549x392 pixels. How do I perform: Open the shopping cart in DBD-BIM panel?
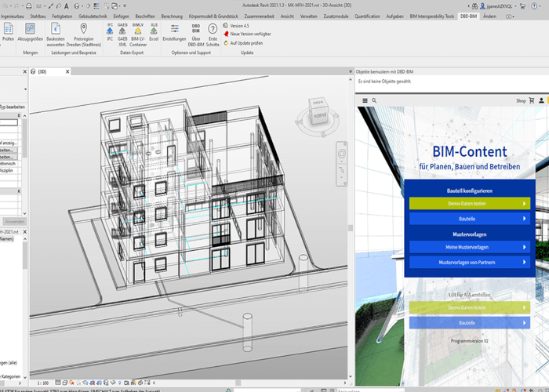click(532, 100)
